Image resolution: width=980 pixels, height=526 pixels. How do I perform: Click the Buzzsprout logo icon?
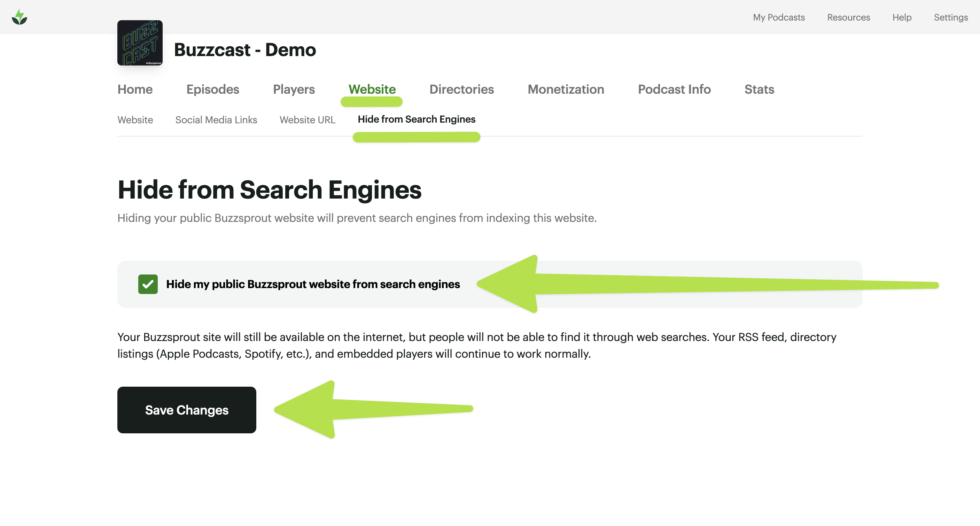point(20,17)
